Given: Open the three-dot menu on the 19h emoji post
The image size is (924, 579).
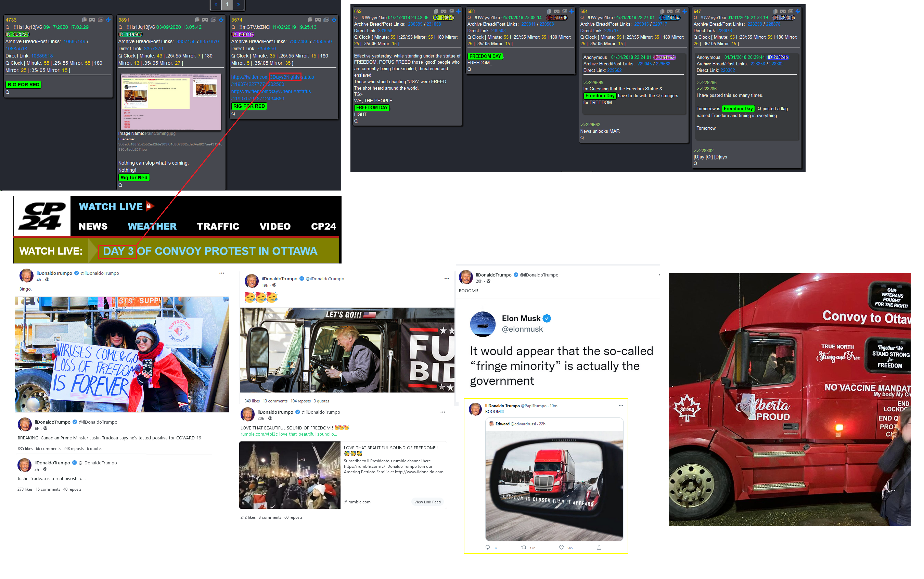Looking at the screenshot, I should click(447, 279).
